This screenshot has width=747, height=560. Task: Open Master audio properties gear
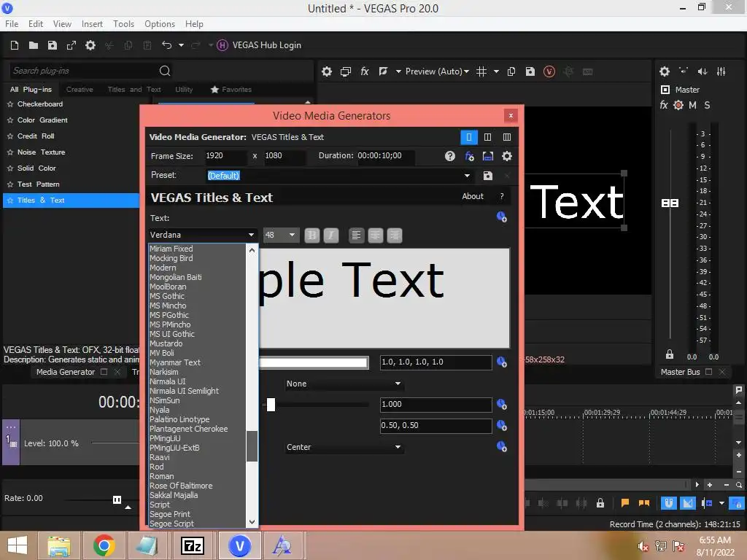point(665,71)
